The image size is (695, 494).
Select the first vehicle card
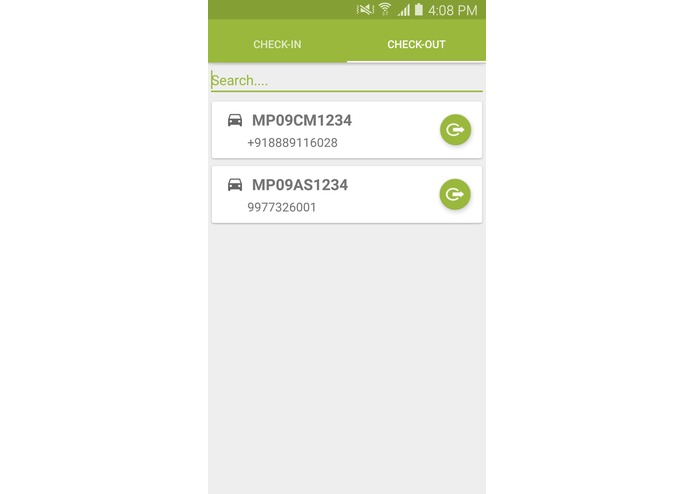[x=347, y=130]
